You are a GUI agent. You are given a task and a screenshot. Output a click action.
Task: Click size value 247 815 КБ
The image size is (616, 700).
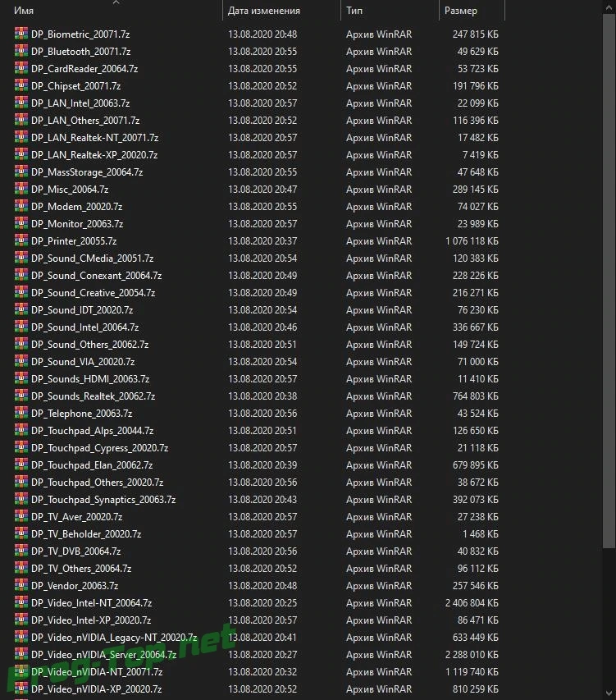[476, 34]
